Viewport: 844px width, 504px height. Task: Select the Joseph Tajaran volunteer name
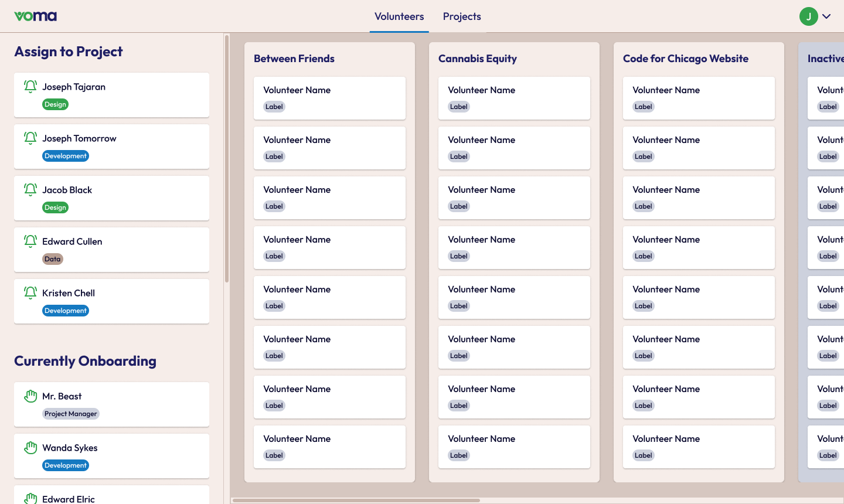pyautogui.click(x=74, y=87)
